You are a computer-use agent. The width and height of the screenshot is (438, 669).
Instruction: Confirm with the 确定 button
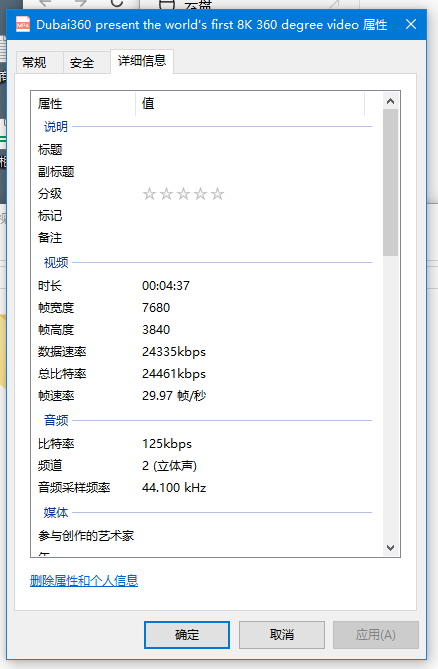coord(187,635)
